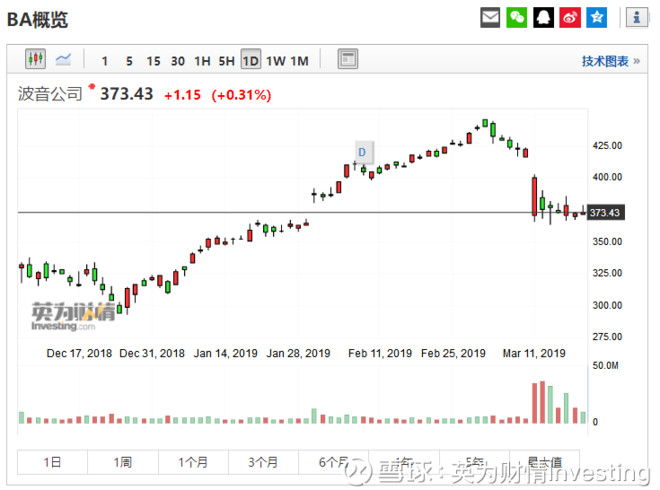The image size is (660, 490).
Task: Set the interval to 1 minute
Action: tap(105, 61)
